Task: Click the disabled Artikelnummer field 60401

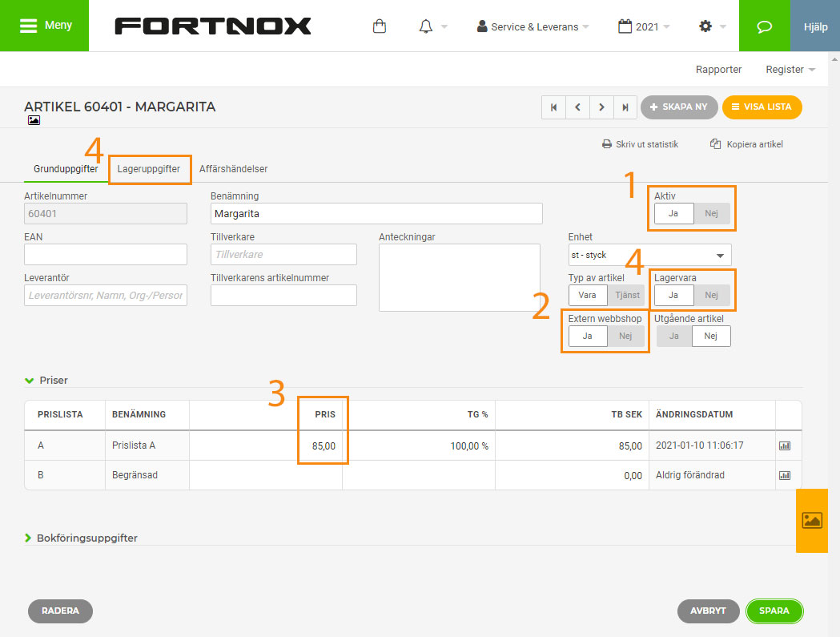Action: point(106,213)
